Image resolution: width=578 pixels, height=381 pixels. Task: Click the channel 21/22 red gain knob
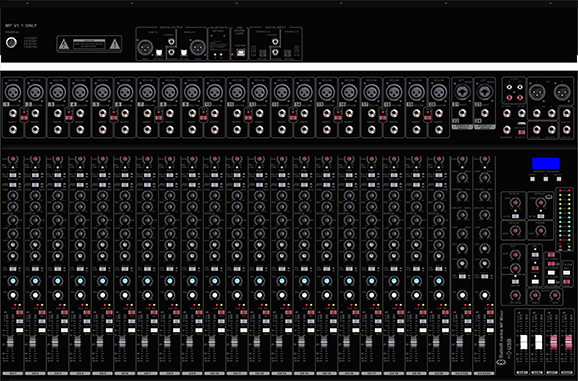[x=462, y=159]
